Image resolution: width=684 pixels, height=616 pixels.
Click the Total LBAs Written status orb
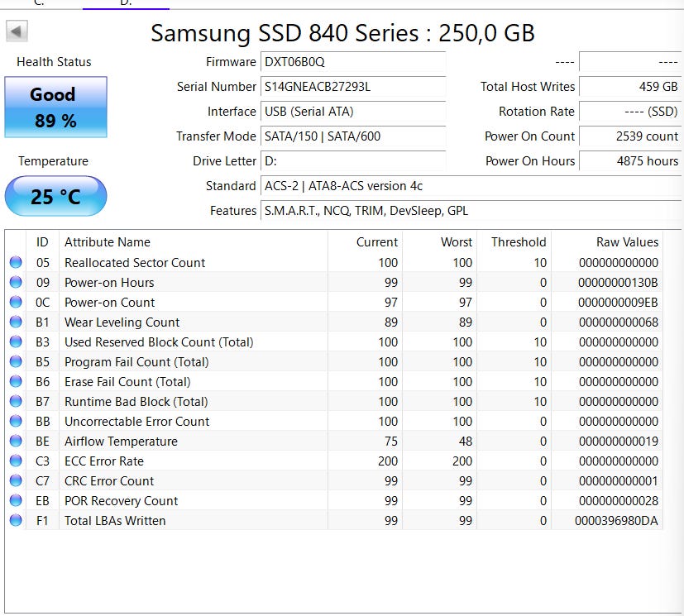pyautogui.click(x=16, y=521)
